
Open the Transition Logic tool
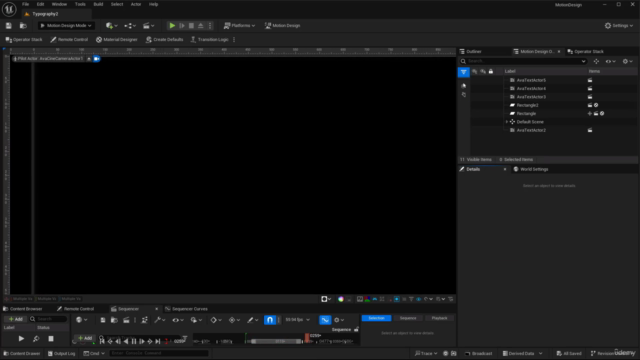tap(209, 40)
